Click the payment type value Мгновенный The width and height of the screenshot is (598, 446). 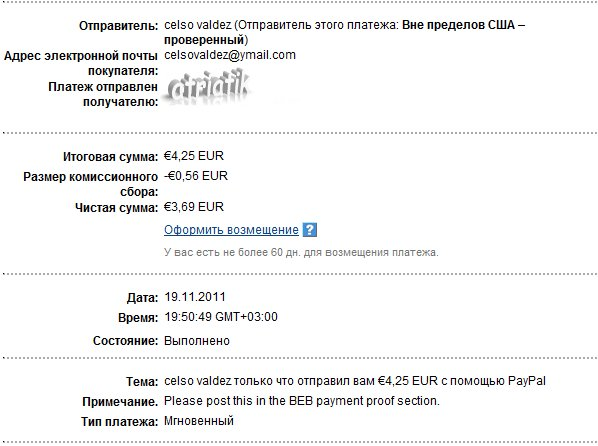click(199, 421)
